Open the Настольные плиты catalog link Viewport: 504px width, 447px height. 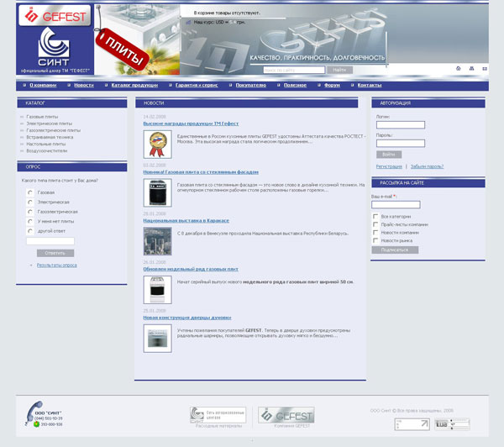(45, 144)
